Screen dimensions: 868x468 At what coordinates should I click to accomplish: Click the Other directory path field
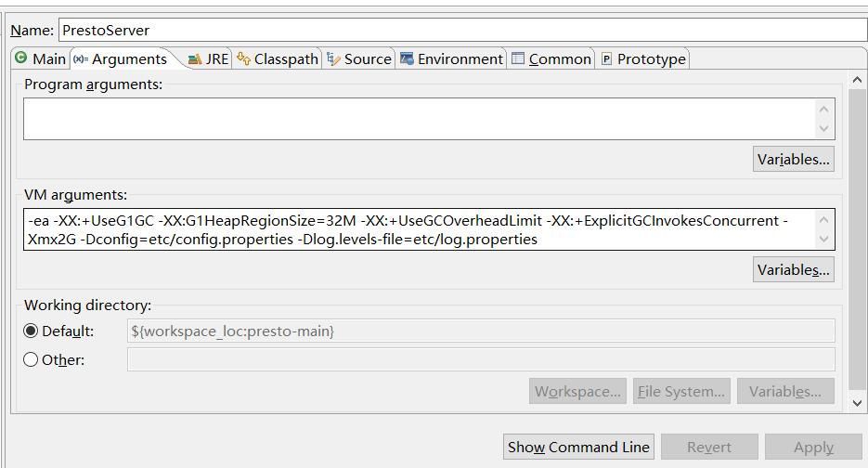tap(481, 359)
